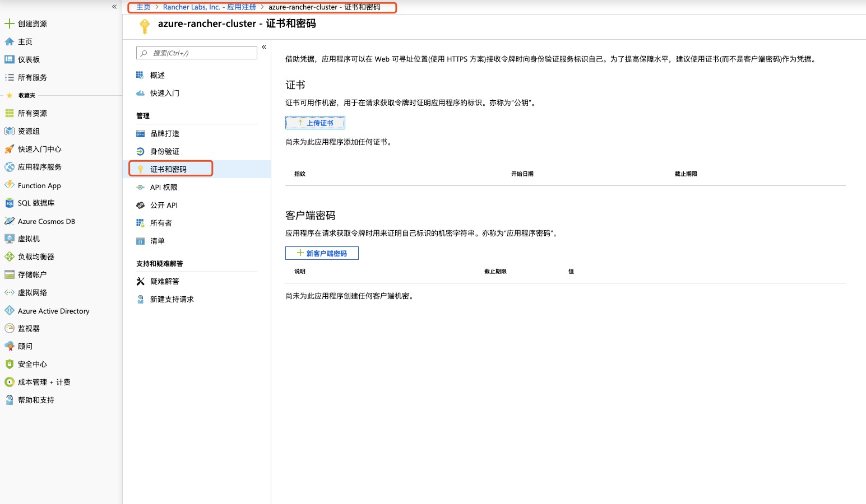This screenshot has height=504, width=866.
Task: Open the 仪表板 dashboard icon
Action: coord(9,59)
